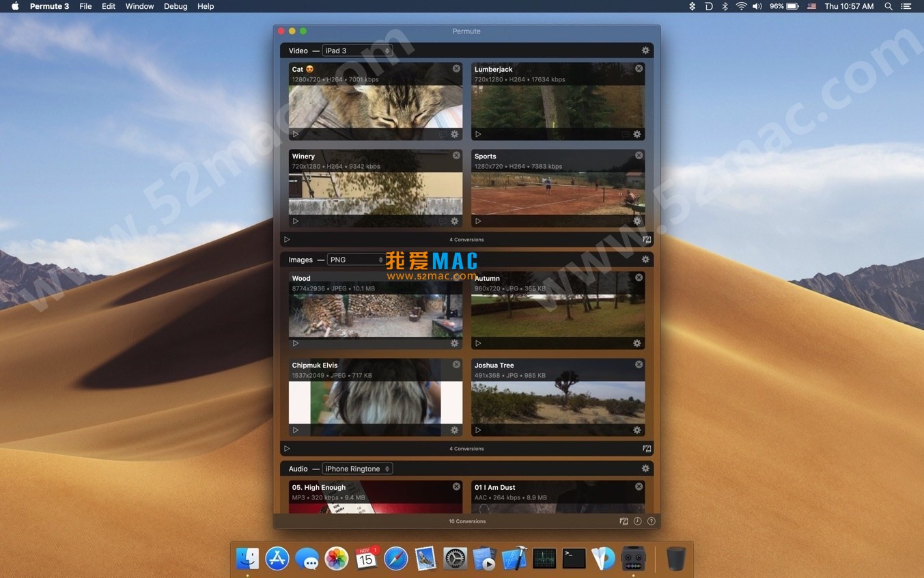The image size is (924, 578).
Task: Click the battery indicator showing 96%
Action: (784, 6)
